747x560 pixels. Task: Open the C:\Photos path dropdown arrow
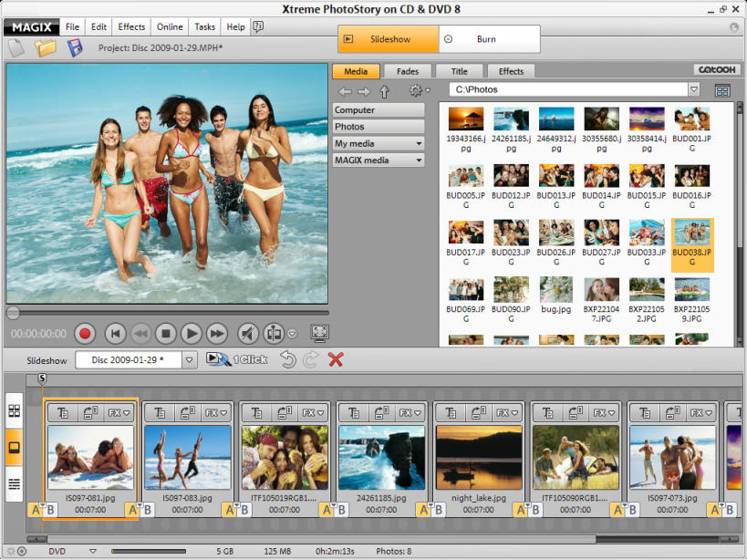click(693, 89)
